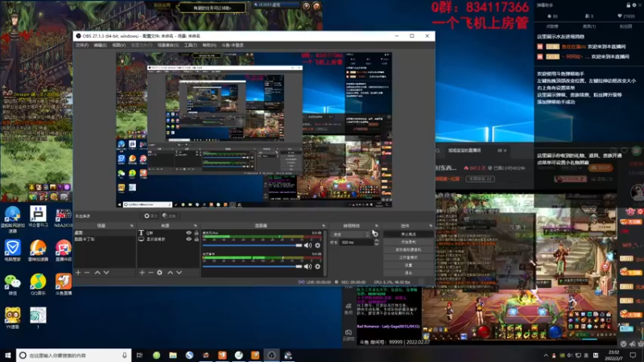Move the source up in the Sources list
Screen dimensions: 644x362
tap(170, 273)
